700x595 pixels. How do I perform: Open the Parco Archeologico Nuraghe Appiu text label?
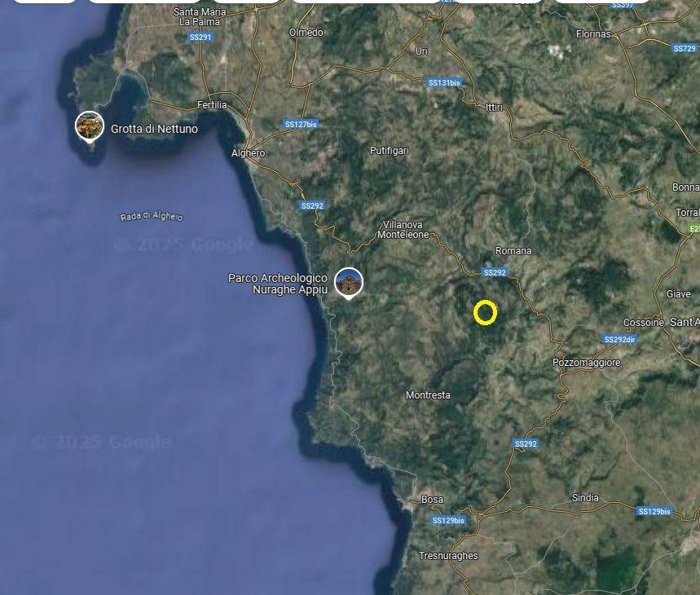[278, 284]
